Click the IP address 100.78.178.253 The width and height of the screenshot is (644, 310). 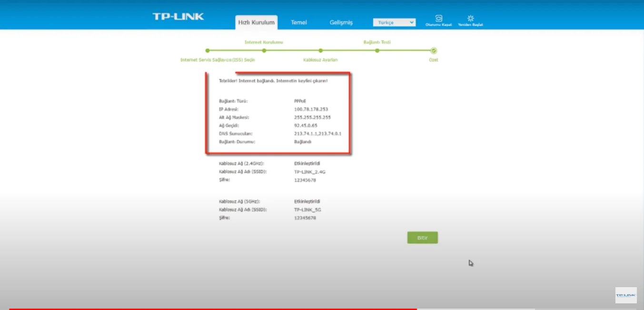coord(311,109)
